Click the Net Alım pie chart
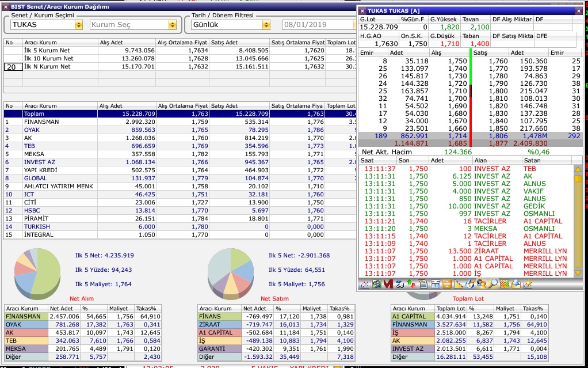Viewport: 588px width, 368px height. click(37, 274)
